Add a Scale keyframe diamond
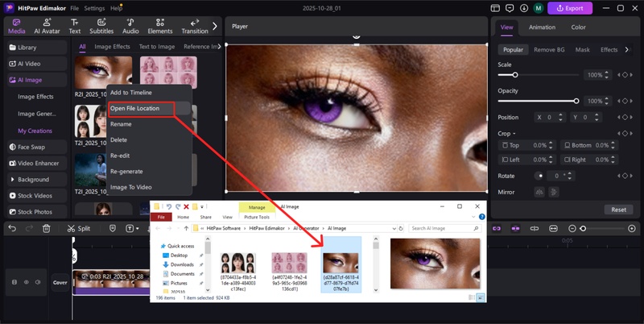644x324 pixels. (x=625, y=75)
